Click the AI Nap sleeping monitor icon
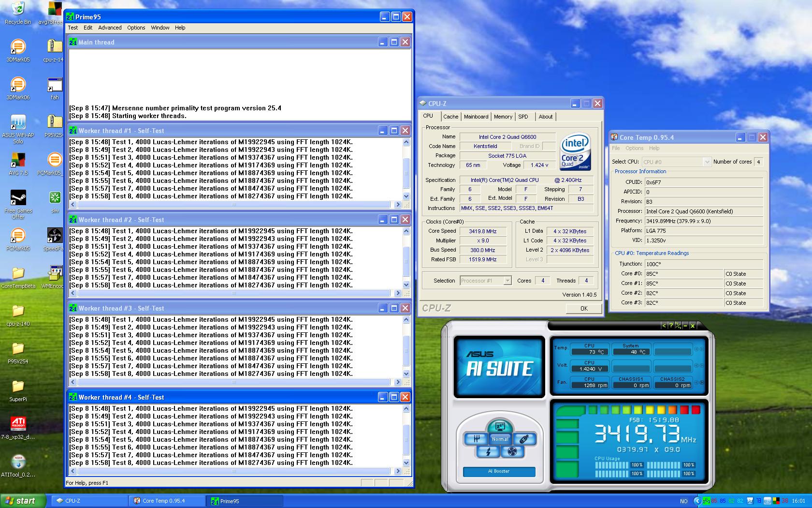The height and width of the screenshot is (508, 812). click(500, 426)
